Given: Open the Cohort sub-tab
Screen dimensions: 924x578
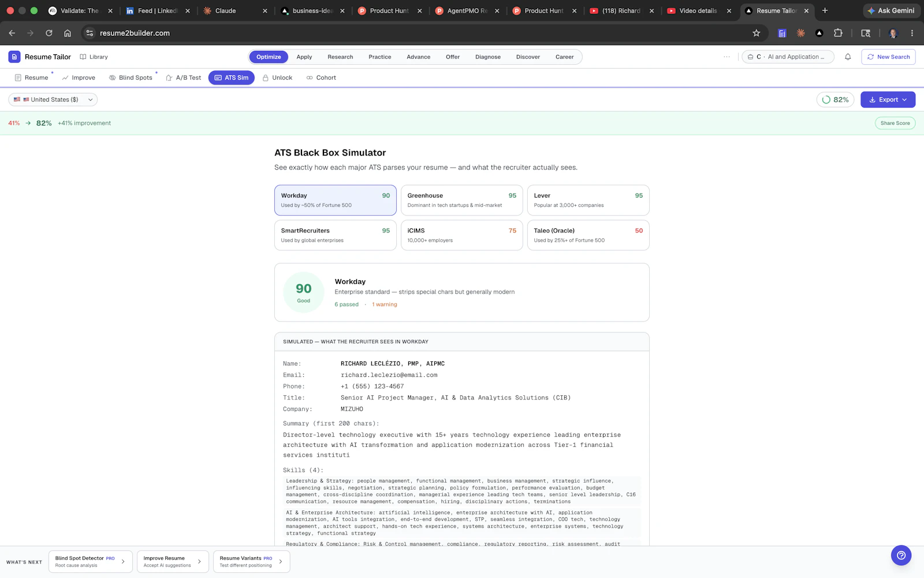Looking at the screenshot, I should pyautogui.click(x=321, y=77).
